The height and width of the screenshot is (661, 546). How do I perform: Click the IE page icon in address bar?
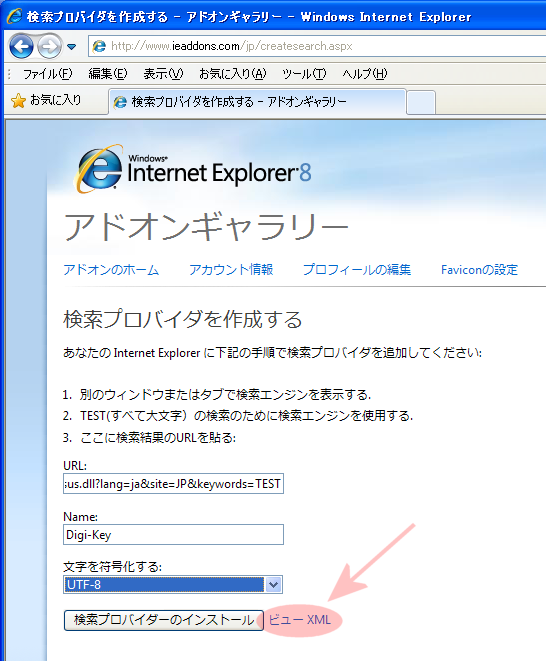click(x=100, y=46)
